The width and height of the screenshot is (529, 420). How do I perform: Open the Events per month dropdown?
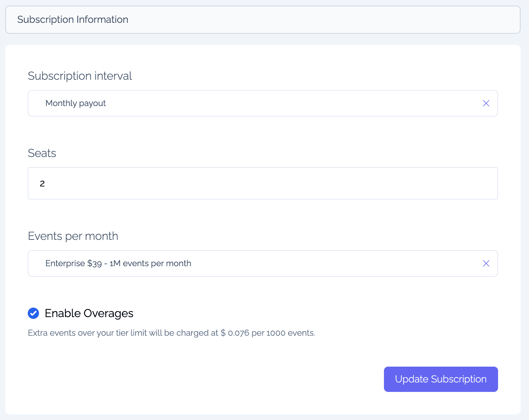(x=299, y=263)
